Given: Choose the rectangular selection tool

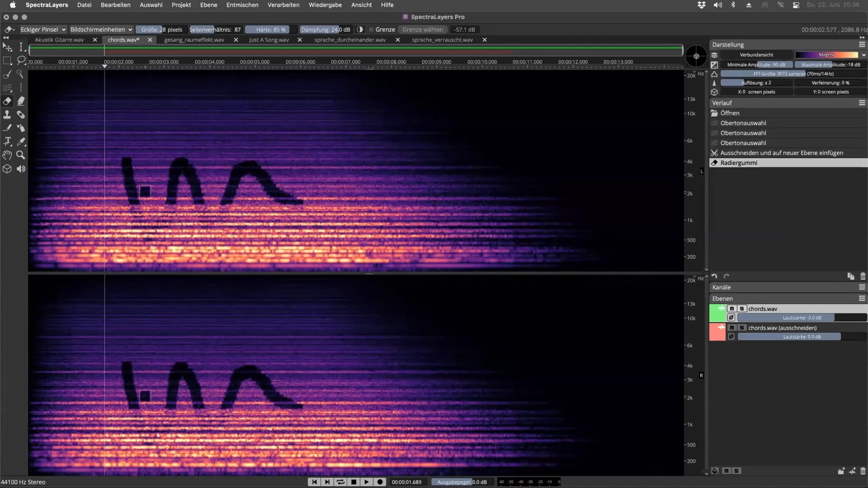Looking at the screenshot, I should click(x=7, y=61).
